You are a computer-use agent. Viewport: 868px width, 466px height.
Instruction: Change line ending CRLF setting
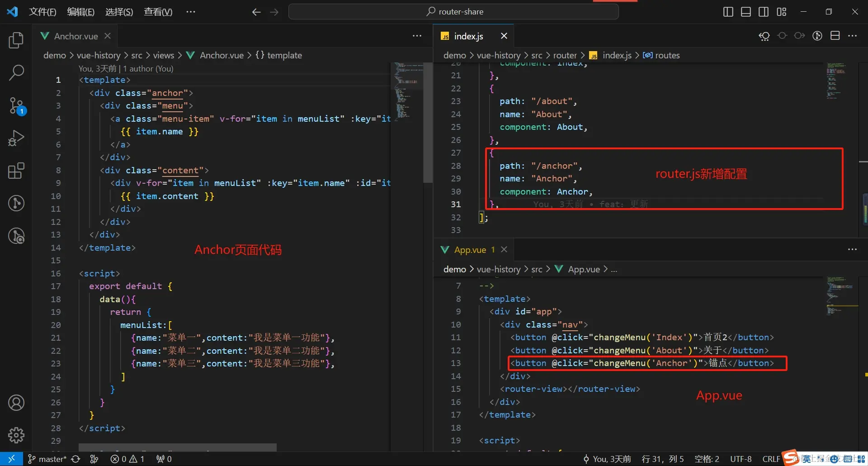[771, 459]
